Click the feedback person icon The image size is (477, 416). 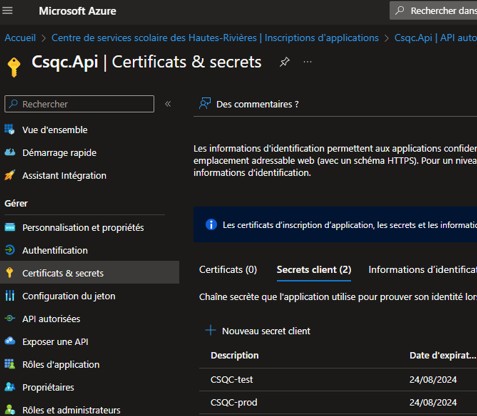pos(205,104)
